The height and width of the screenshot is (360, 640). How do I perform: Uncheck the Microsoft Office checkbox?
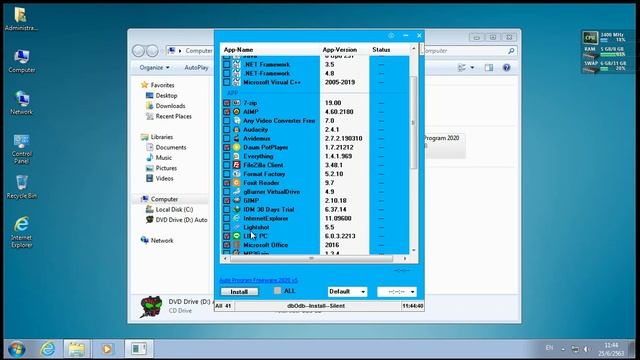pos(227,245)
